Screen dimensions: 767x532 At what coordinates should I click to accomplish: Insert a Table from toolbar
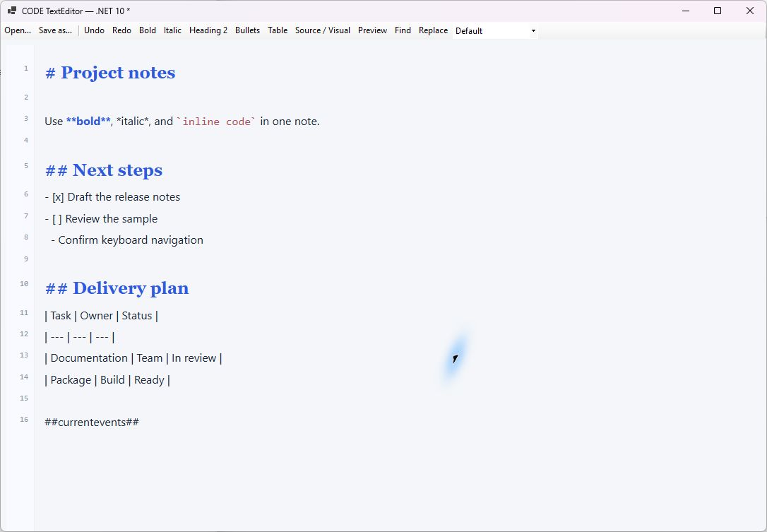pos(278,30)
